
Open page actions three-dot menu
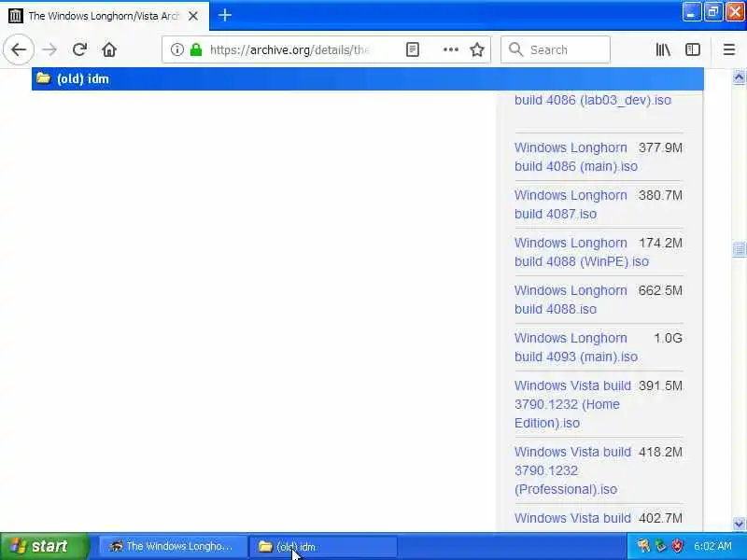[451, 49]
